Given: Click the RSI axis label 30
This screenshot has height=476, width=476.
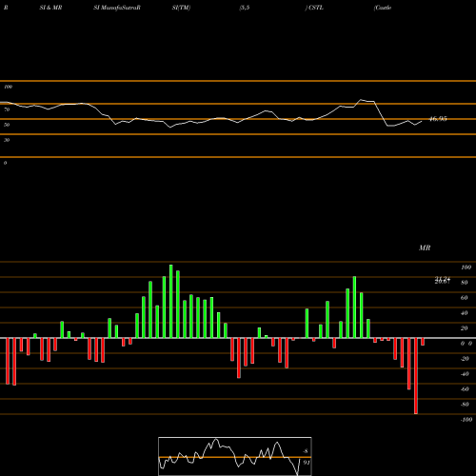Looking at the screenshot, I should click(7, 140).
